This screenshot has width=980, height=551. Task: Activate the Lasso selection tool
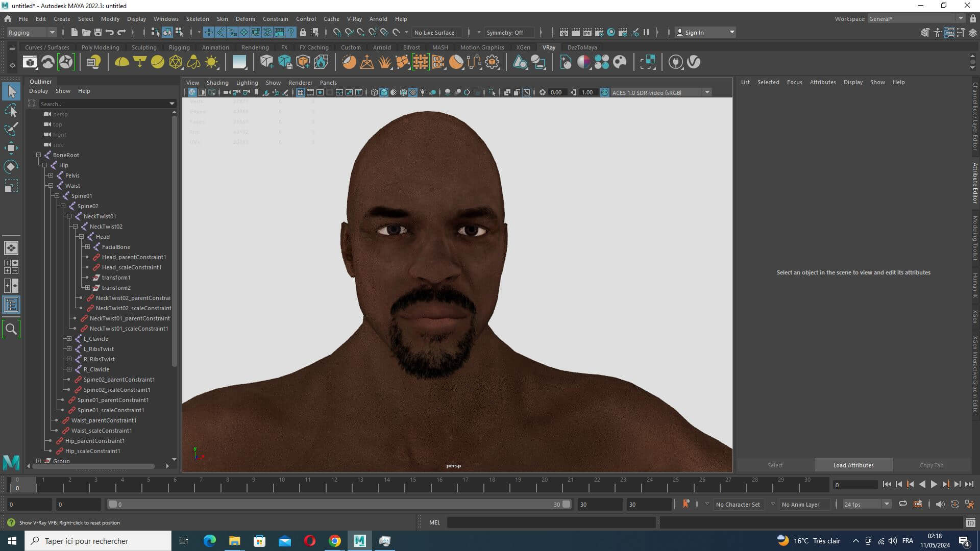pyautogui.click(x=11, y=110)
